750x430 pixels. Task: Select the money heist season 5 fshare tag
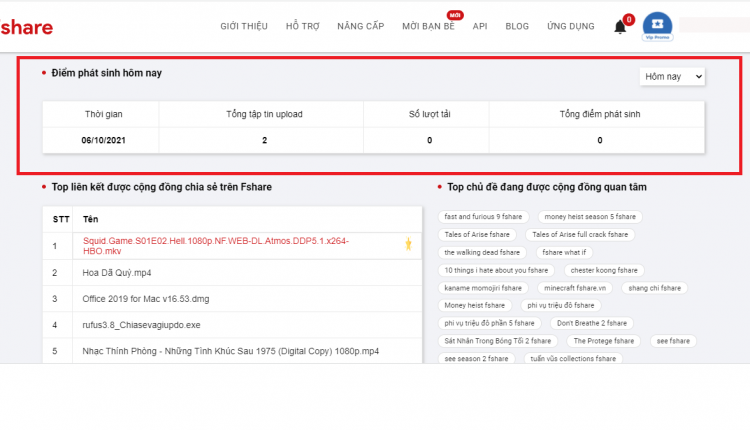pyautogui.click(x=590, y=217)
